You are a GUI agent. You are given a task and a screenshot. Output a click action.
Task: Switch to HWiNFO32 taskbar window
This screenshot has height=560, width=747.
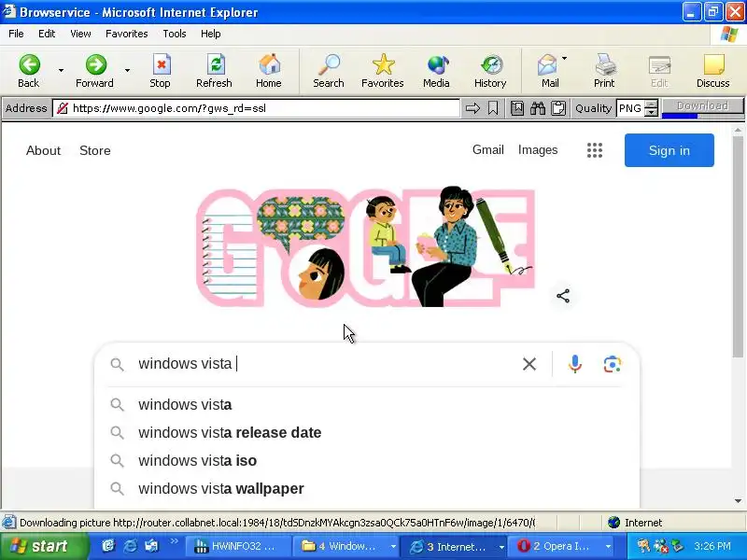pyautogui.click(x=237, y=547)
